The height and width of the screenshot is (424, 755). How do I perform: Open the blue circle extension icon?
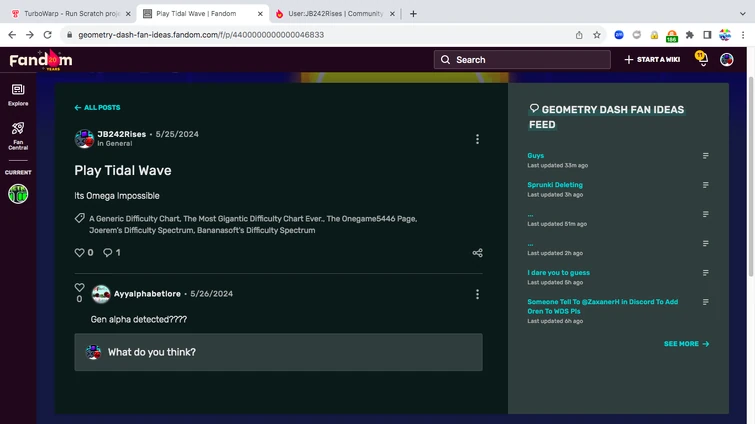[619, 35]
